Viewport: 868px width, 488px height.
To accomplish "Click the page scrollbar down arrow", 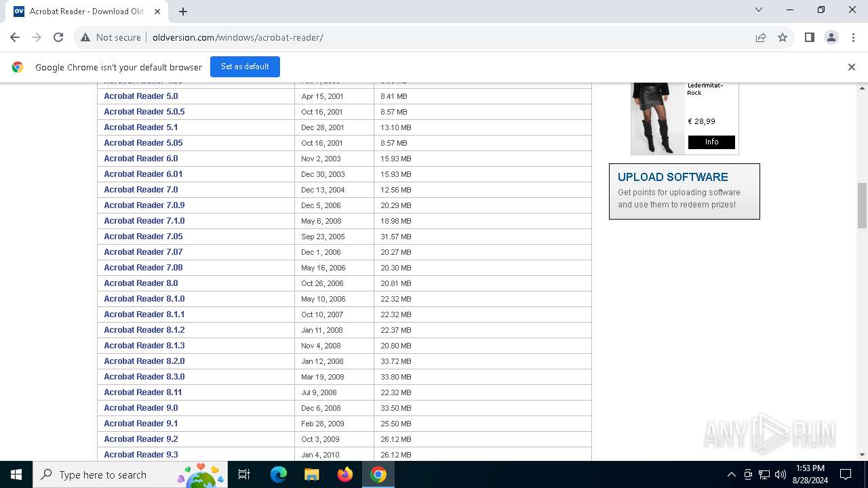I will click(863, 455).
